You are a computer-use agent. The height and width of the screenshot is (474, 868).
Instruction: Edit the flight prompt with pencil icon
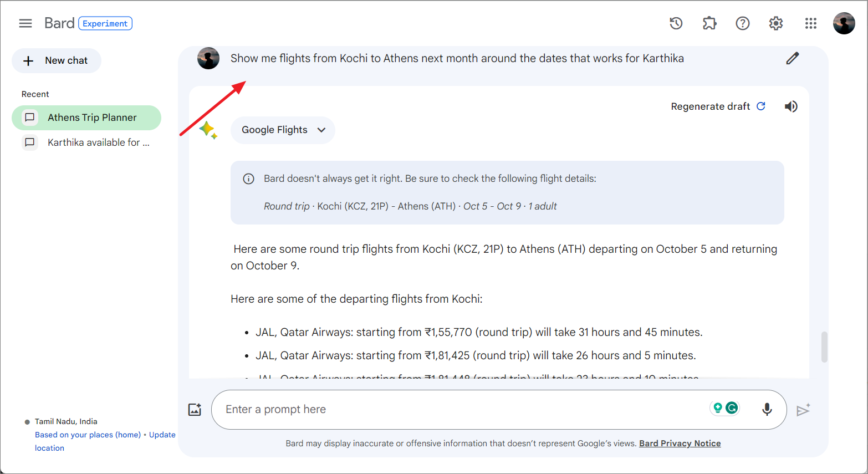click(792, 58)
